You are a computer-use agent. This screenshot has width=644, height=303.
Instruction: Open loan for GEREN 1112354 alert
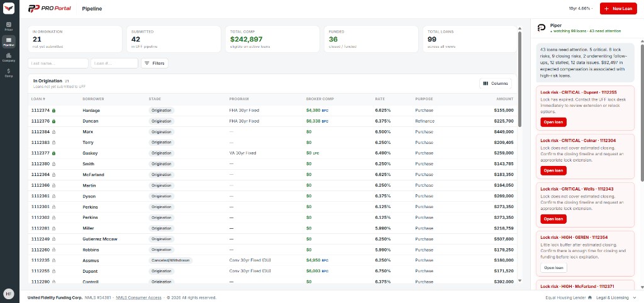[x=553, y=268]
